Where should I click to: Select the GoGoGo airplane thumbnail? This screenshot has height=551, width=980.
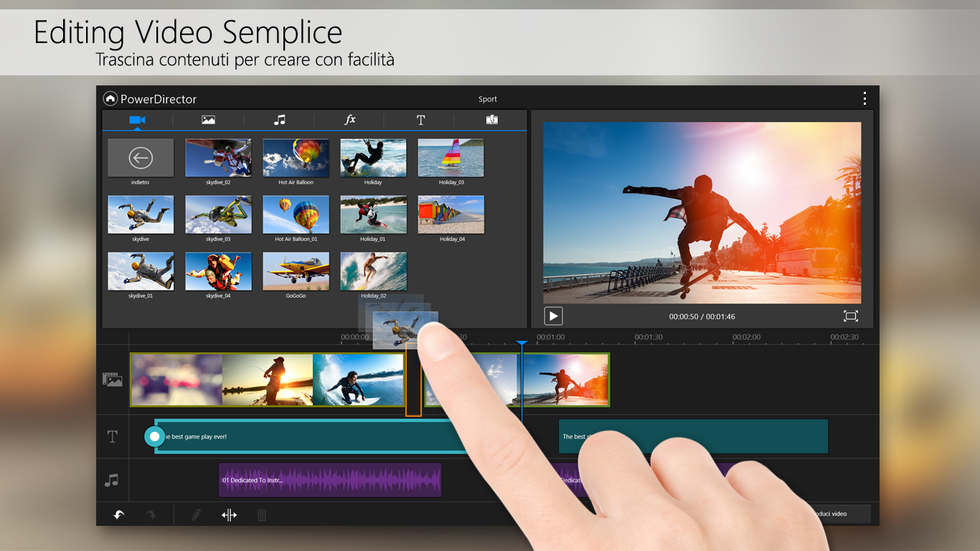tap(296, 271)
